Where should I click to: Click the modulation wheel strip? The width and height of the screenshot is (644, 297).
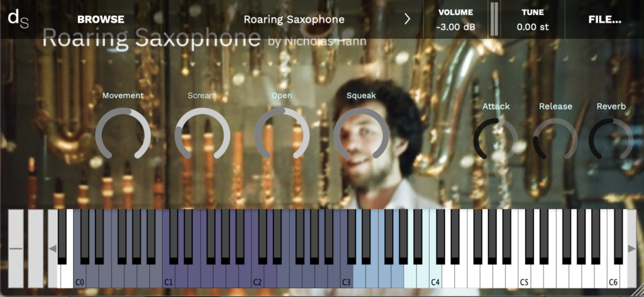point(36,248)
